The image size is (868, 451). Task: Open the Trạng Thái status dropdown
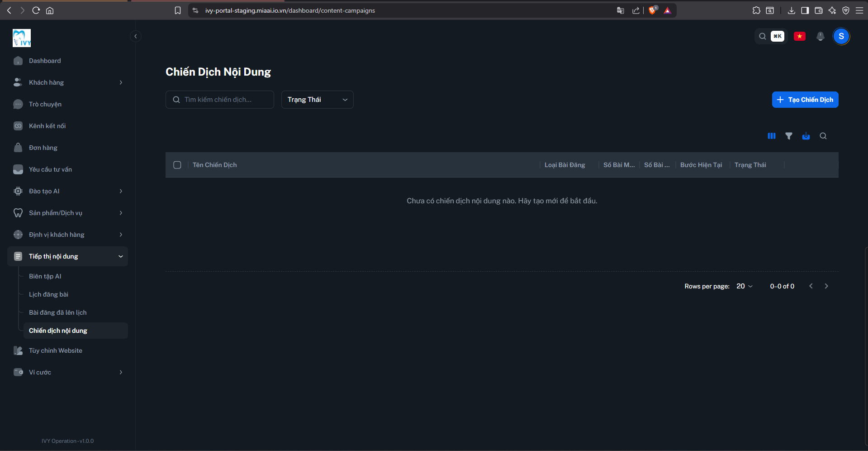pos(318,100)
